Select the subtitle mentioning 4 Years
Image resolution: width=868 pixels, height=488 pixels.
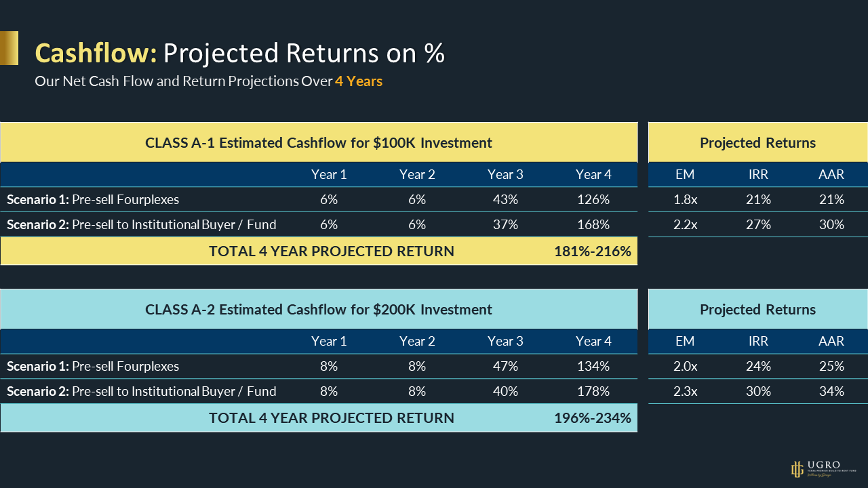[x=208, y=81]
